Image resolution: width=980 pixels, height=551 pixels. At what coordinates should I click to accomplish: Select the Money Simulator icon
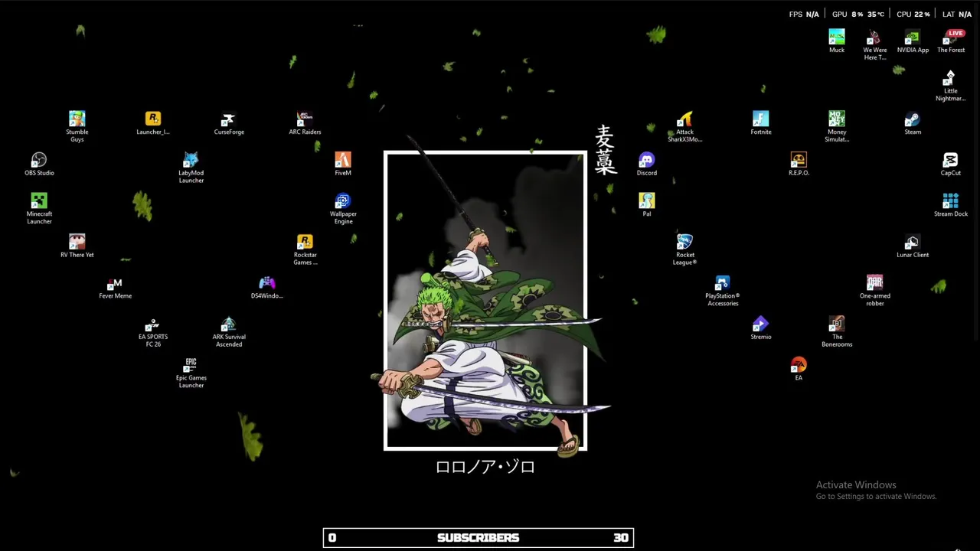(837, 126)
